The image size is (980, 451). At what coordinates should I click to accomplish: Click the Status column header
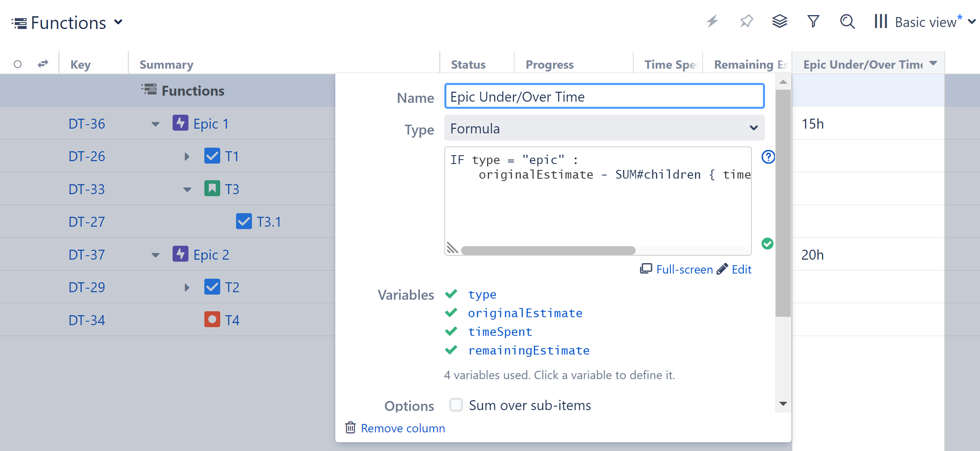coord(468,64)
